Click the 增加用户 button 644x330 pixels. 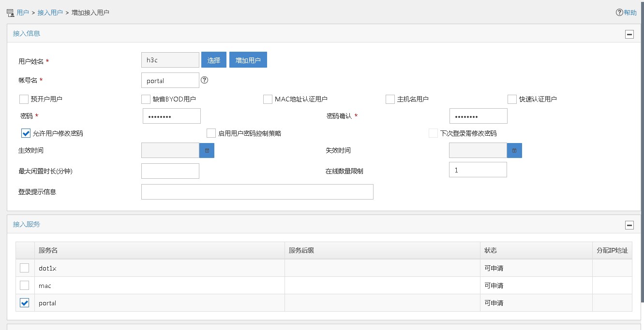coord(248,60)
